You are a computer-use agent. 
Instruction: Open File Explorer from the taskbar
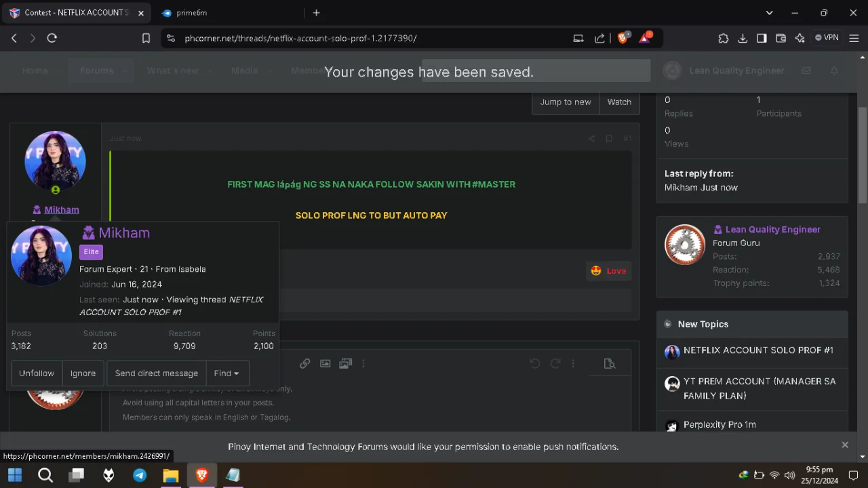170,475
